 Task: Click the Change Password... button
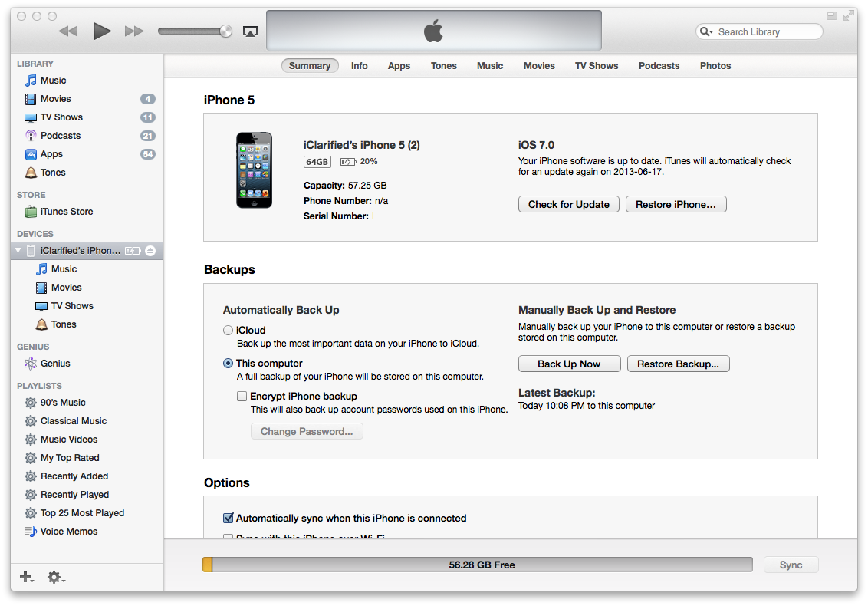tap(307, 432)
